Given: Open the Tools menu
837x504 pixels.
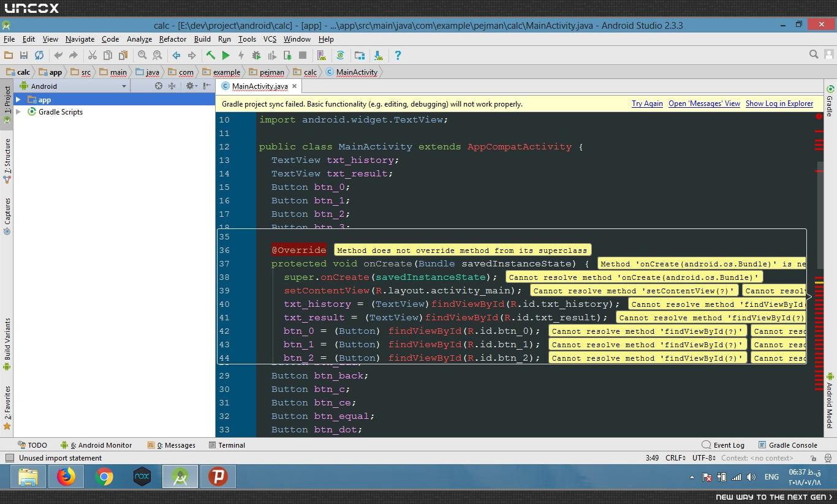Looking at the screenshot, I should click(247, 39).
